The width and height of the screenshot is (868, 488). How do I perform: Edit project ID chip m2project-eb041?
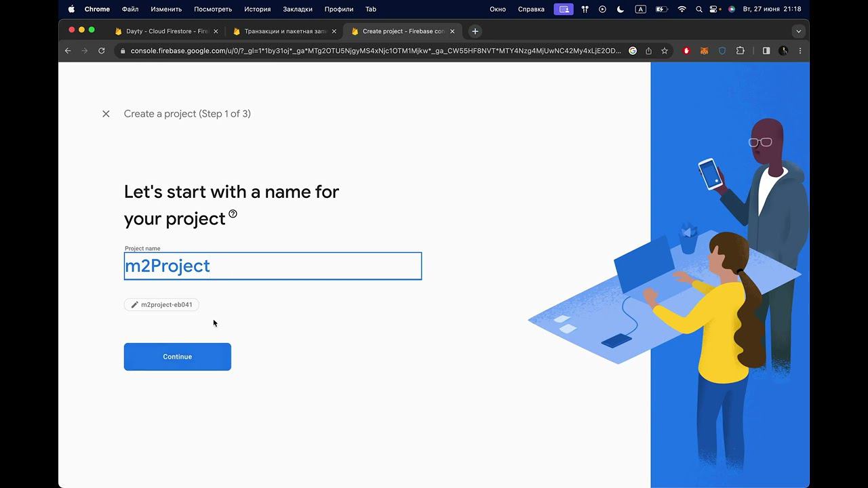click(x=161, y=304)
